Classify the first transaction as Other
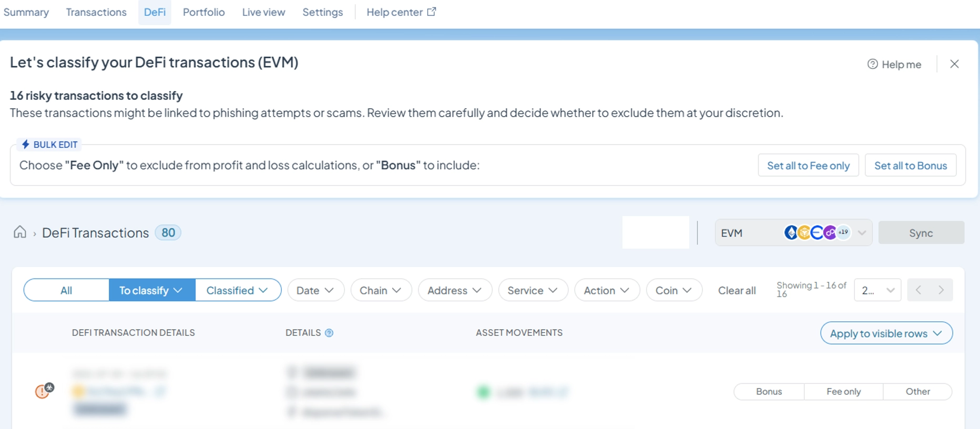 click(x=917, y=392)
